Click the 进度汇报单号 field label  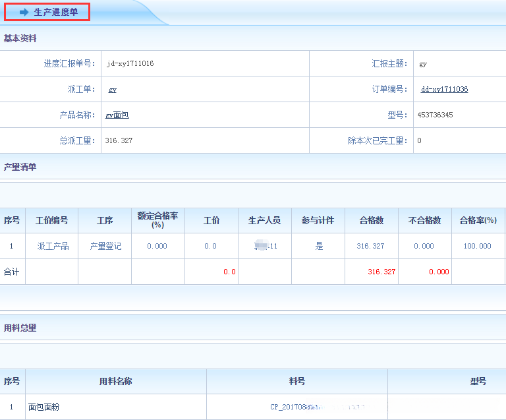(69, 63)
